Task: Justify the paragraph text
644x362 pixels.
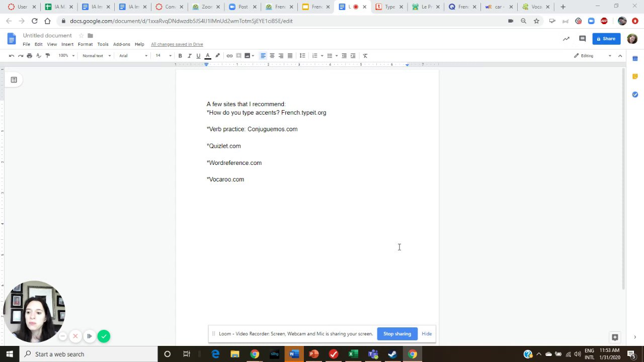Action: (x=290, y=56)
